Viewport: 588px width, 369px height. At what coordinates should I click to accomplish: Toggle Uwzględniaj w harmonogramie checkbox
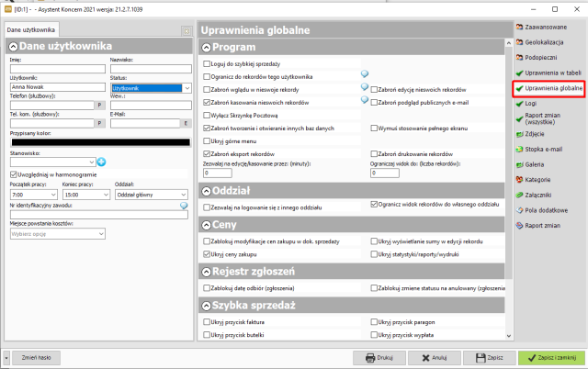point(14,174)
